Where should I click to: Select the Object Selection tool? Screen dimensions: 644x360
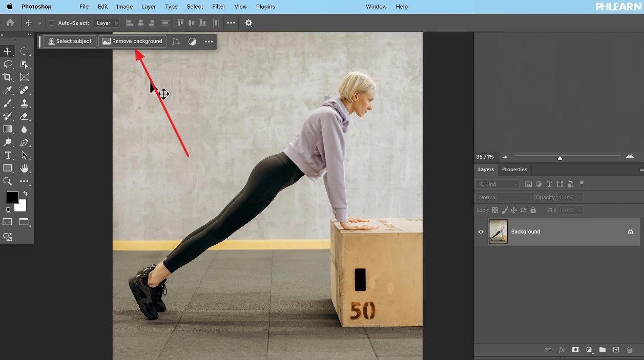tap(24, 64)
